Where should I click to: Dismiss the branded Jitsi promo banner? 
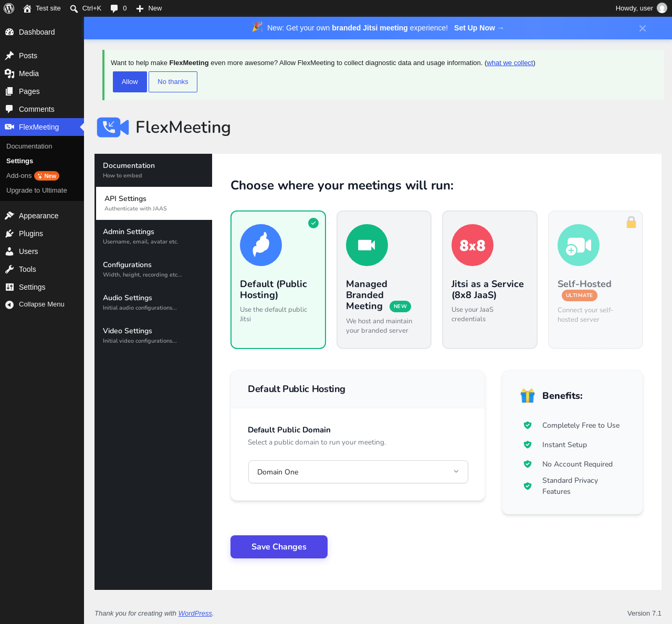(643, 28)
